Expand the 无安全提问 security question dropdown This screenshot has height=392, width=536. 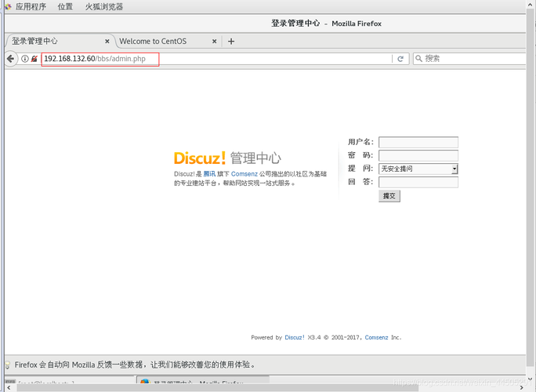[x=418, y=169]
